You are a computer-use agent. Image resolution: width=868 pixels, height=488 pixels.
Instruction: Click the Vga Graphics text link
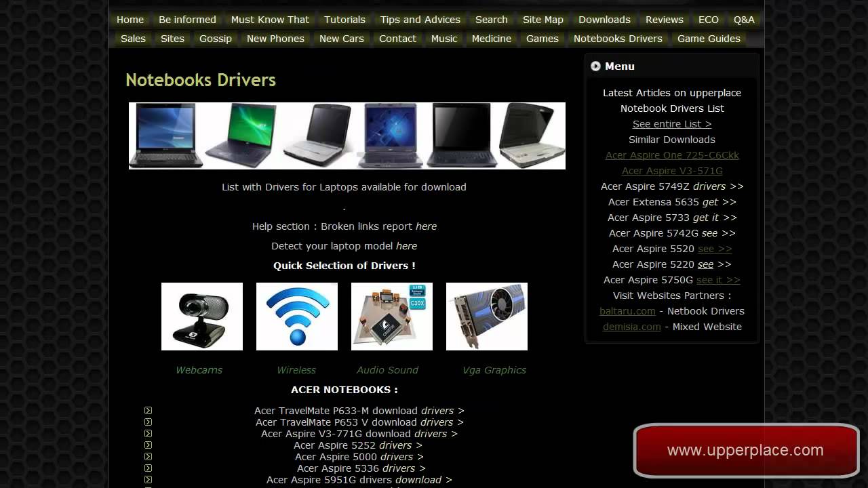coord(494,370)
